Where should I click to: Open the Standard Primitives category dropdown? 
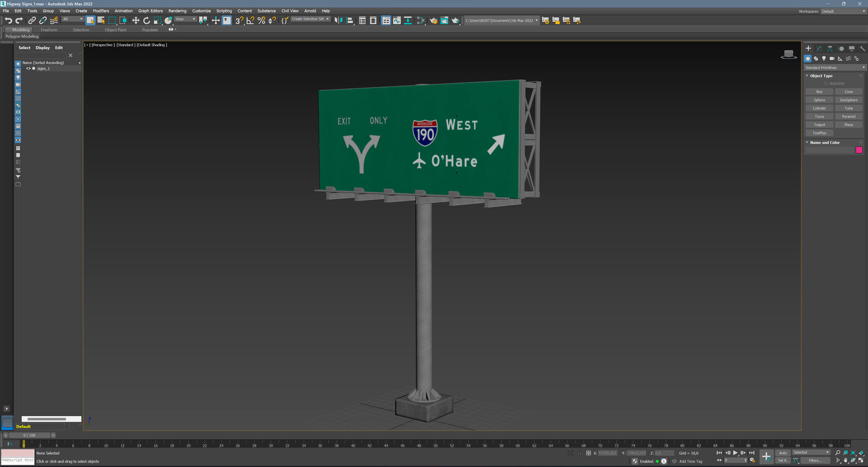(x=835, y=67)
